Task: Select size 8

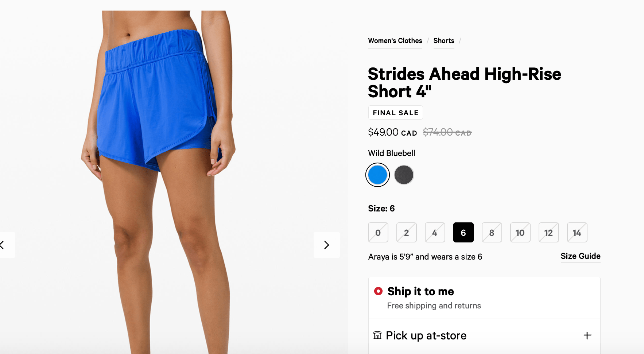Action: (492, 233)
